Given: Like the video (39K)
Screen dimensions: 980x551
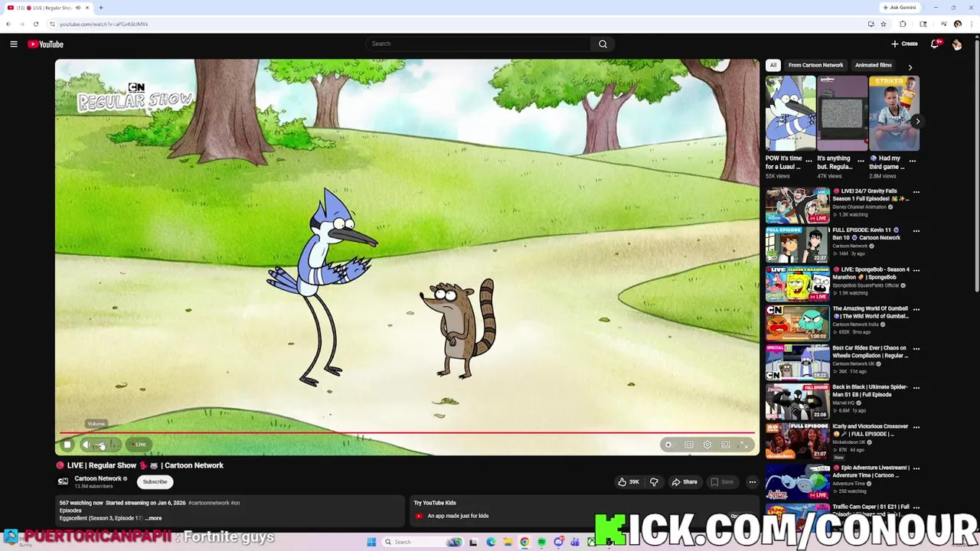Looking at the screenshot, I should (629, 482).
